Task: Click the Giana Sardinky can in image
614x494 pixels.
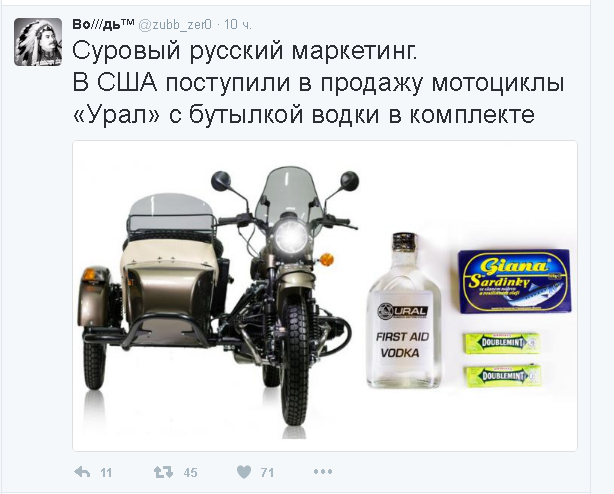Action: tap(515, 281)
